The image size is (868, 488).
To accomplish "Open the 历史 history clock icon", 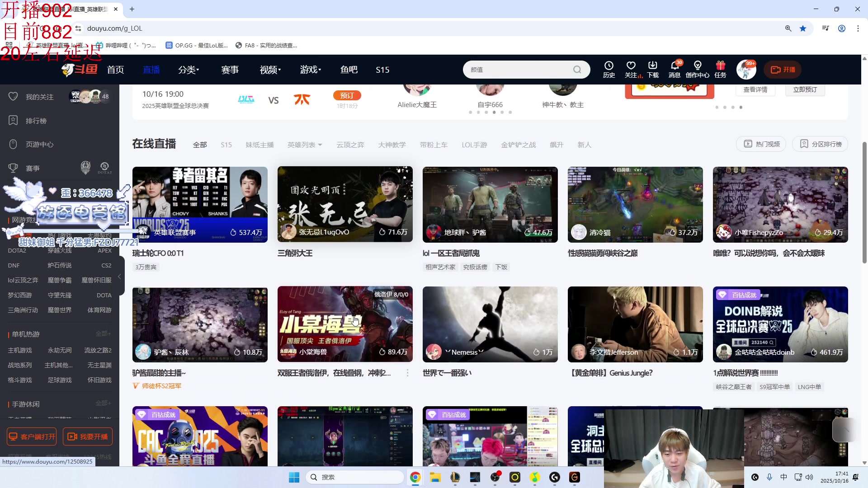I will point(609,66).
